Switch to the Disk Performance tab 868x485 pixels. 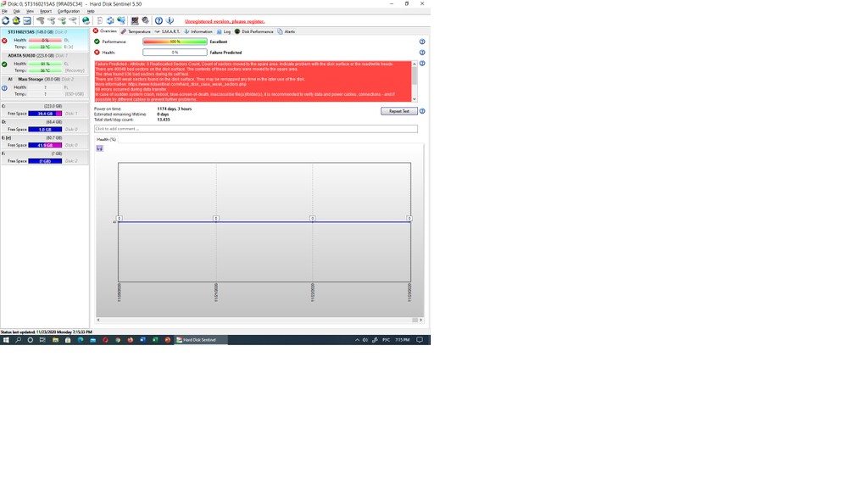pyautogui.click(x=254, y=31)
